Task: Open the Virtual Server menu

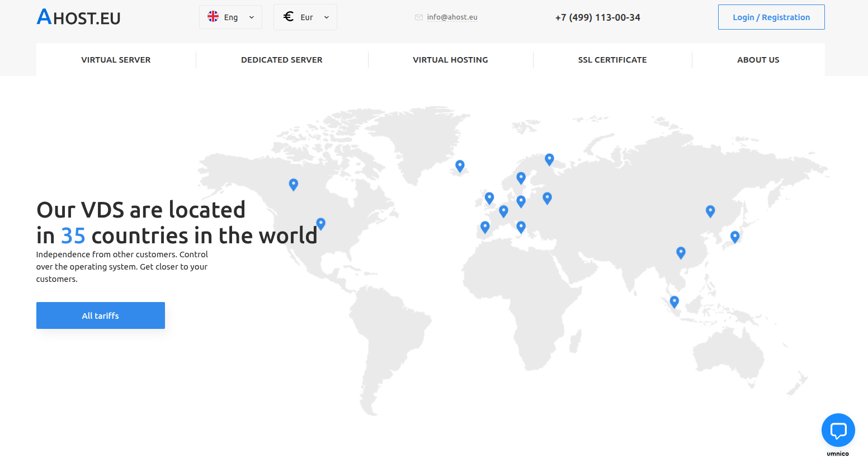Action: (116, 60)
